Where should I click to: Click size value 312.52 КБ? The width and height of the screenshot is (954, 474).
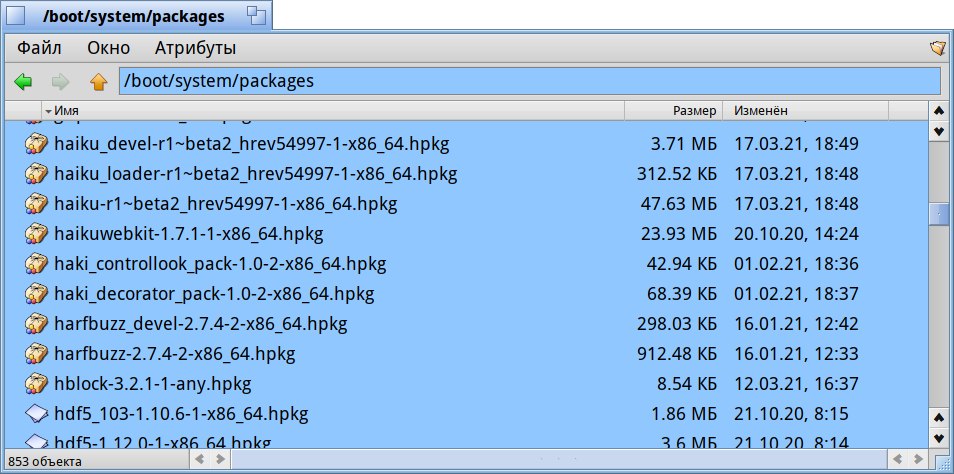pyautogui.click(x=677, y=174)
